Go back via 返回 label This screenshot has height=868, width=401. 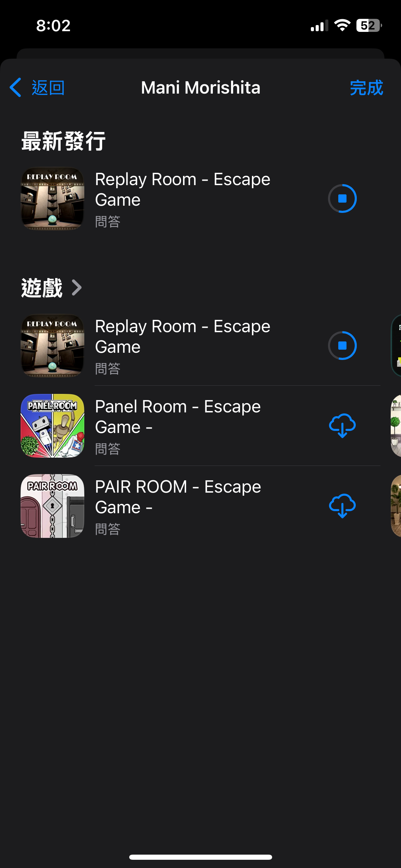point(48,88)
